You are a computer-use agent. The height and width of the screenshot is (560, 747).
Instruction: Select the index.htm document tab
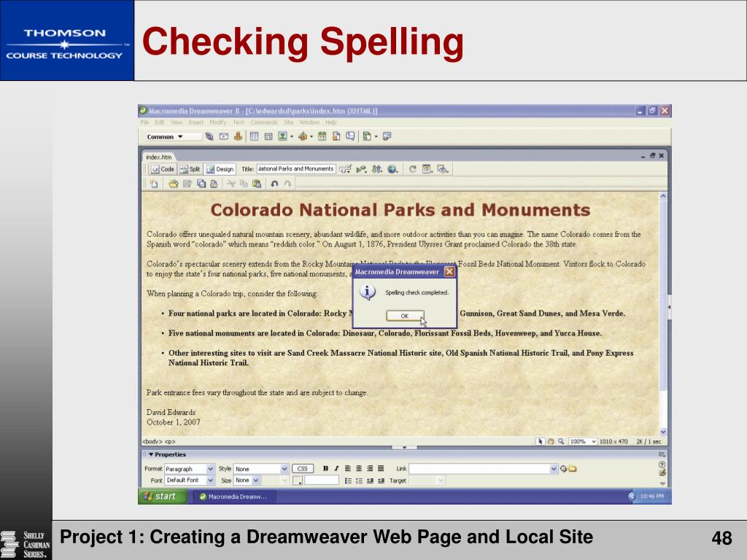(x=158, y=157)
